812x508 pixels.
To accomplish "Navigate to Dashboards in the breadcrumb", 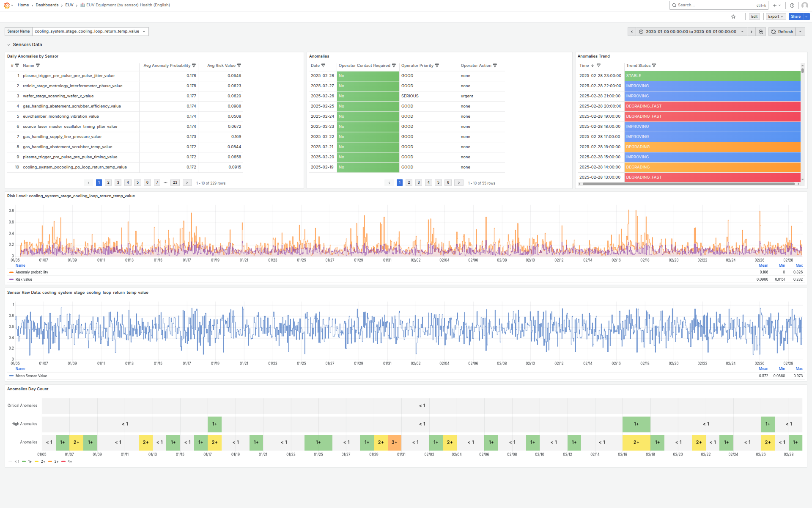I will click(x=47, y=5).
